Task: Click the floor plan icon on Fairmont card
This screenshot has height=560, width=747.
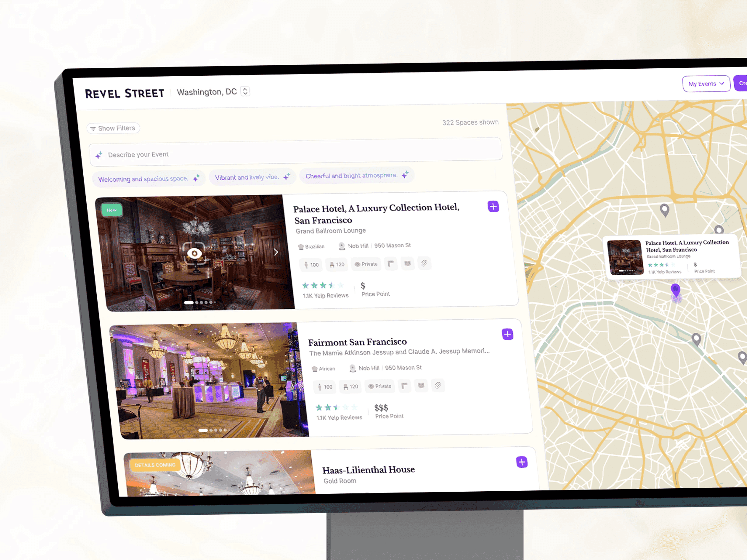Action: (x=404, y=386)
